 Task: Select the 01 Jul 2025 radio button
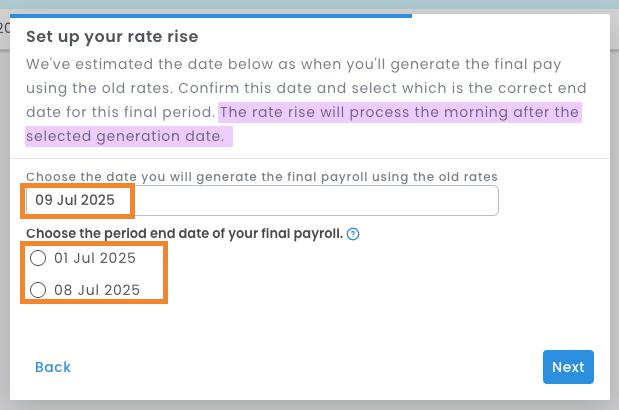tap(38, 258)
